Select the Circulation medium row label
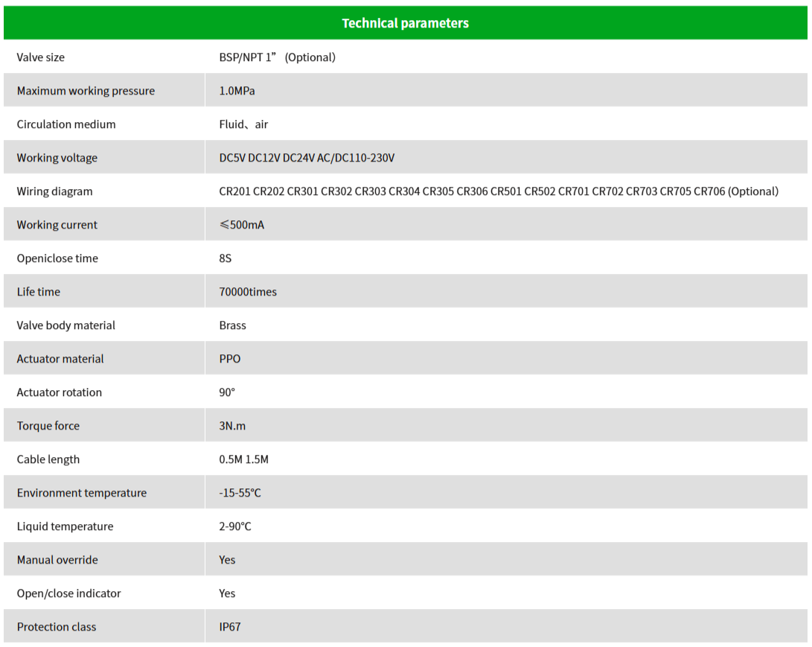Viewport: 812px width, 647px height. pos(66,124)
